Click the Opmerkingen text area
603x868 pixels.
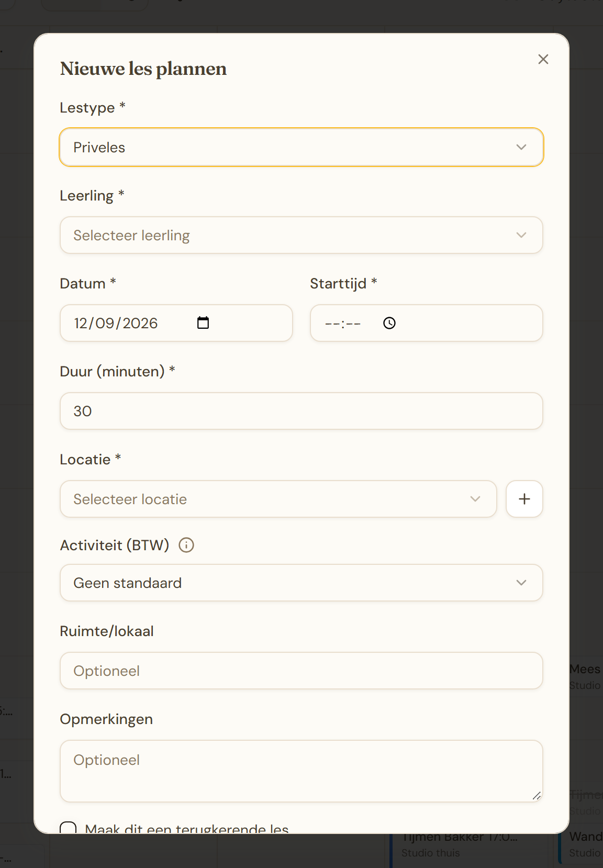click(301, 771)
